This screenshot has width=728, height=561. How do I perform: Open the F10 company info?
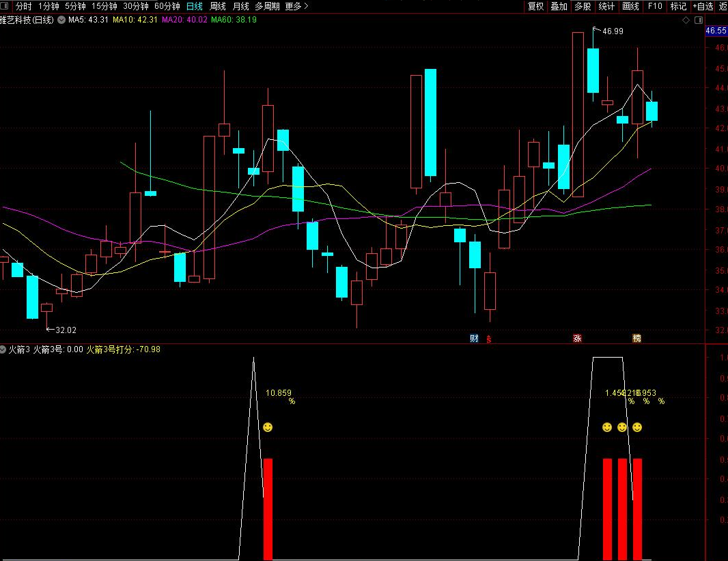click(x=655, y=6)
